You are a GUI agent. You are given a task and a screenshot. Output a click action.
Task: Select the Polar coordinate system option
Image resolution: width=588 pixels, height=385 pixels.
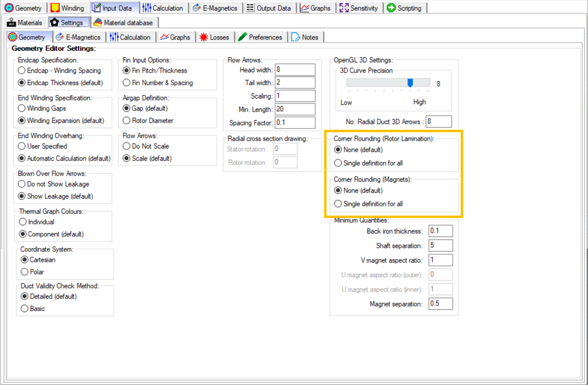[x=24, y=272]
